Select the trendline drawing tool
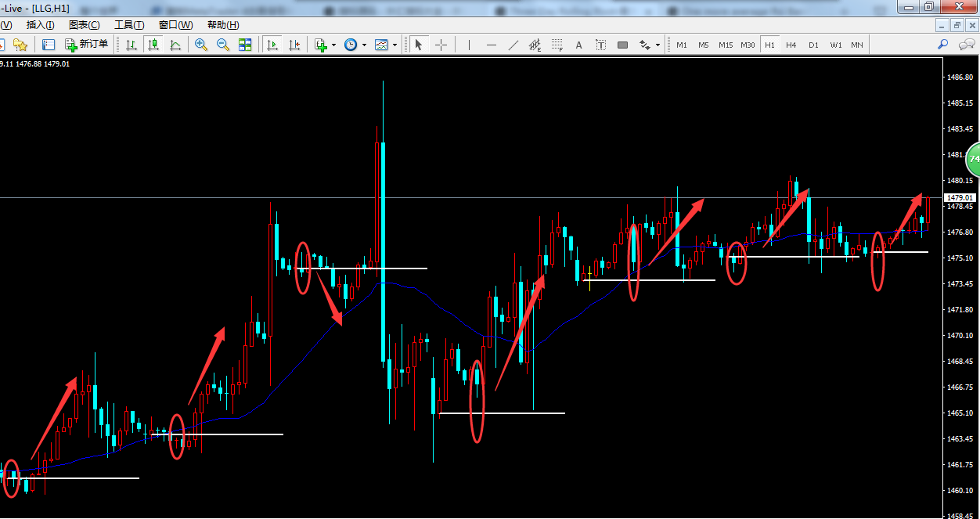 (513, 45)
